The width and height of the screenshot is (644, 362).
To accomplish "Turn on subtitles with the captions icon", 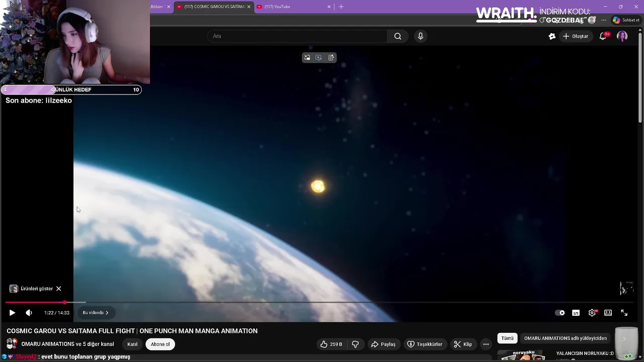I will 576,313.
